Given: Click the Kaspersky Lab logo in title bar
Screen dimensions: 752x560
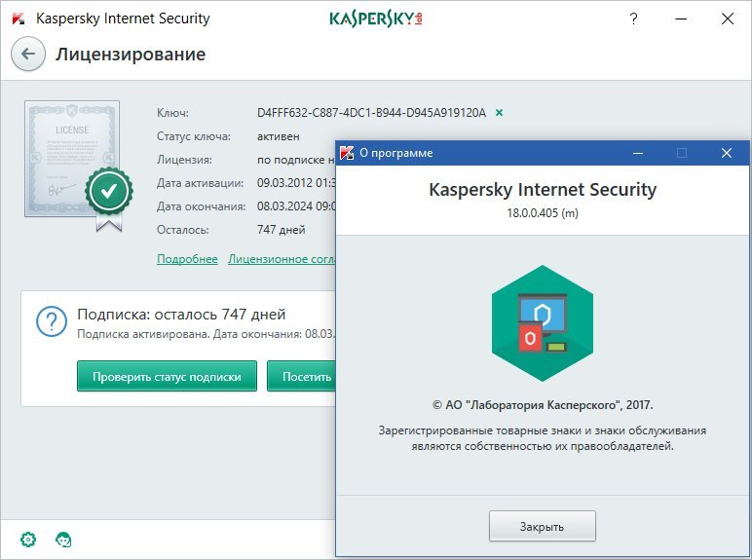Looking at the screenshot, I should coord(376,19).
